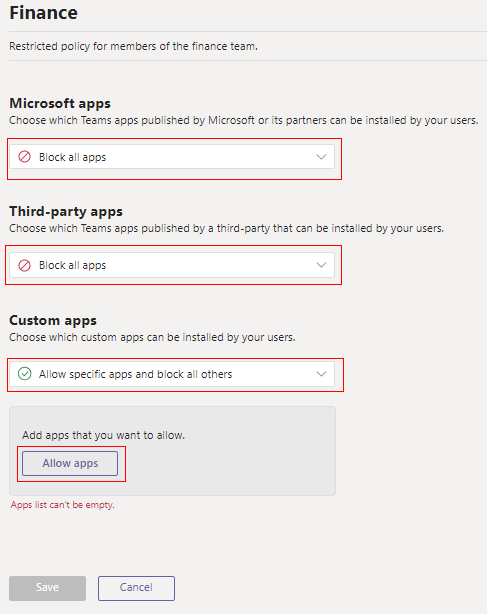Image resolution: width=487 pixels, height=614 pixels.
Task: Click the Custom apps section heading
Action: pos(53,320)
